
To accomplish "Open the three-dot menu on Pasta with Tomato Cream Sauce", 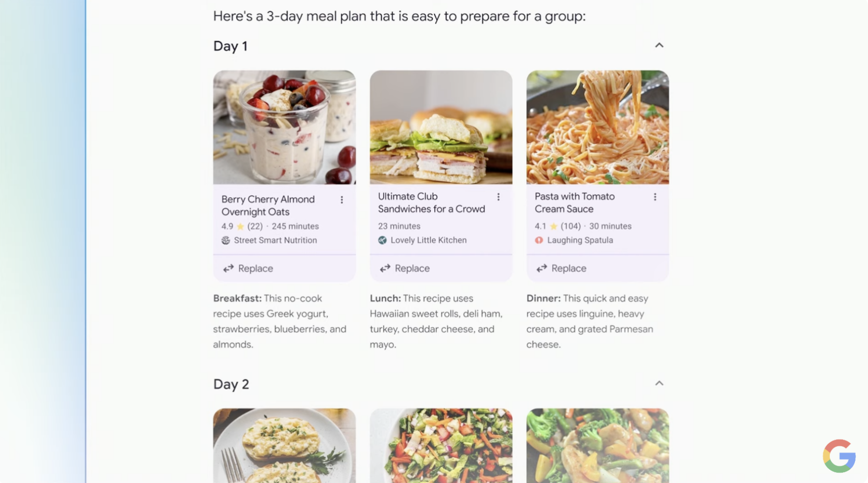I will (x=655, y=196).
